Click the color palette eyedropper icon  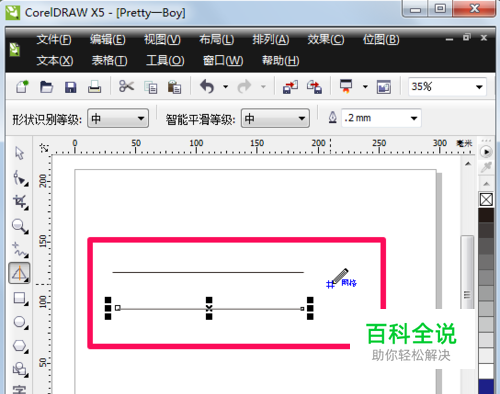486,167
